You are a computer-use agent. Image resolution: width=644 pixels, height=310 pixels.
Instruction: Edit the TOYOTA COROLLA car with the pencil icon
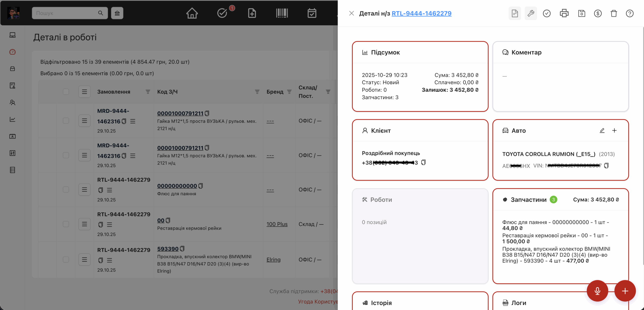tap(602, 130)
